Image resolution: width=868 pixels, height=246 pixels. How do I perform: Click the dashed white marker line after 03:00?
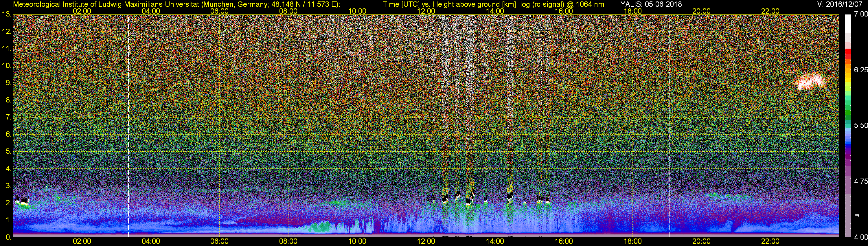tap(129, 126)
